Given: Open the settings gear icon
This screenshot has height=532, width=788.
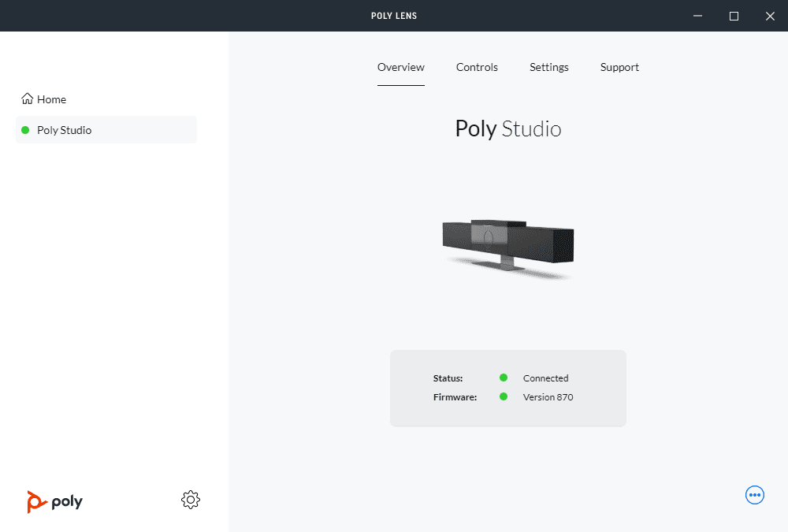Looking at the screenshot, I should pos(191,500).
